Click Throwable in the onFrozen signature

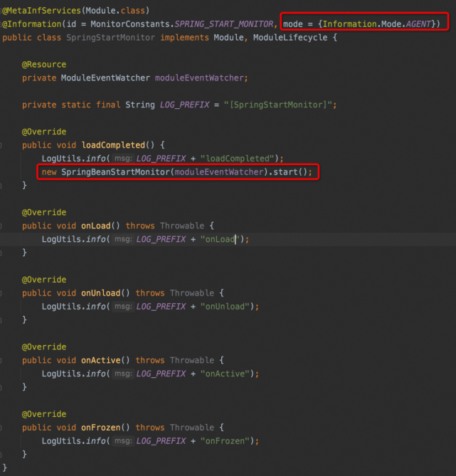(x=192, y=428)
